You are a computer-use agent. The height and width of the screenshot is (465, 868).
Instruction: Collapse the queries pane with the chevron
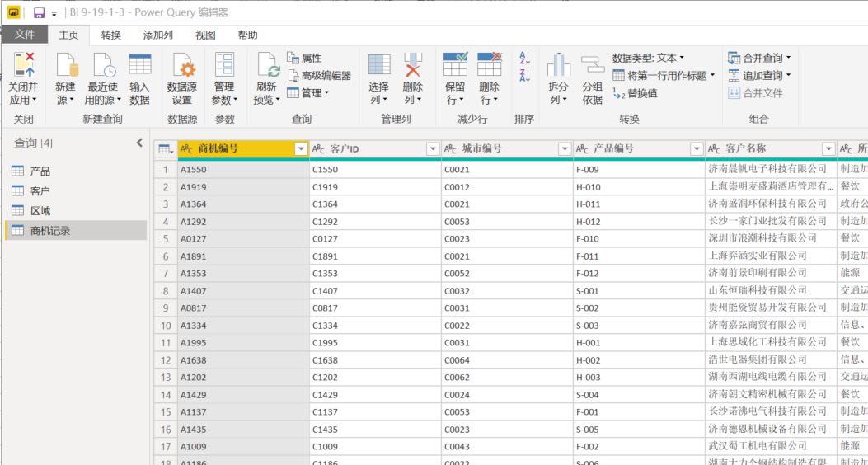(x=139, y=143)
